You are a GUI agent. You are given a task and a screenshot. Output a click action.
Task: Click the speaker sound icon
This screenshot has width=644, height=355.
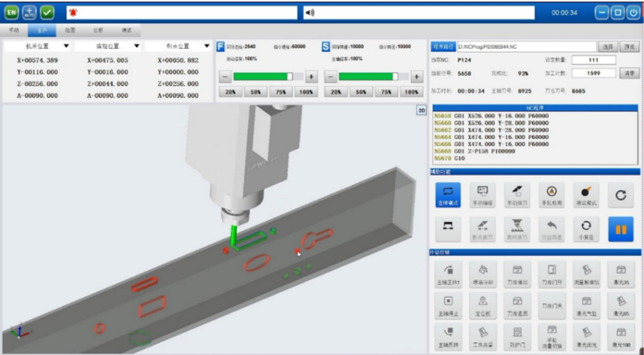[309, 12]
